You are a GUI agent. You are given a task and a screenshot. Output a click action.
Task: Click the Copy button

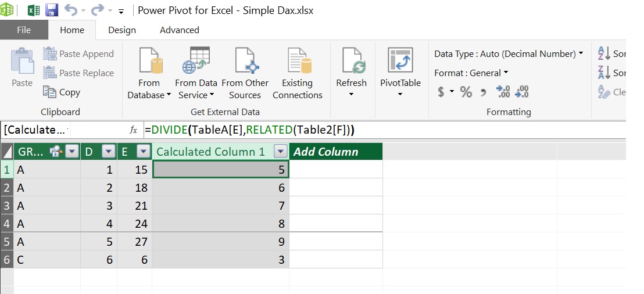[x=62, y=92]
